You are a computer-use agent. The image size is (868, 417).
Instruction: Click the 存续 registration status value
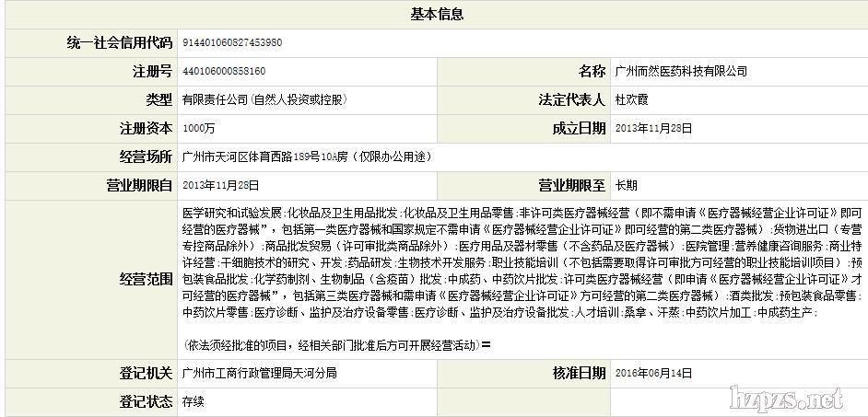[x=194, y=401]
